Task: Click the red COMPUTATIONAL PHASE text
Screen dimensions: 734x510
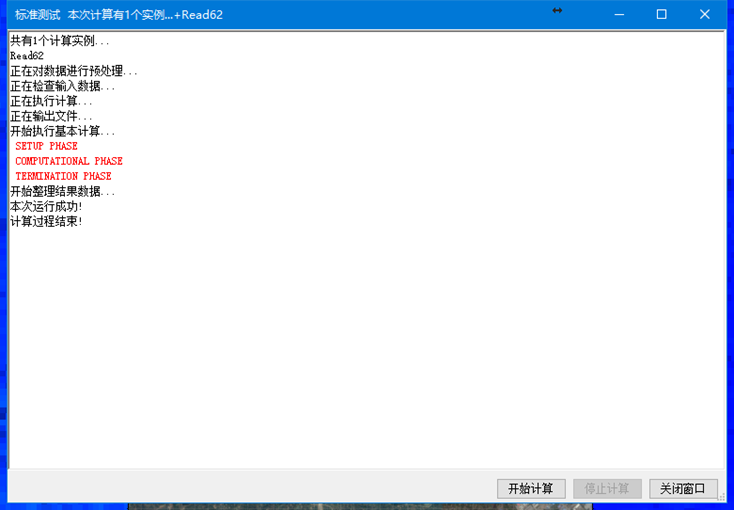Action: pos(69,161)
